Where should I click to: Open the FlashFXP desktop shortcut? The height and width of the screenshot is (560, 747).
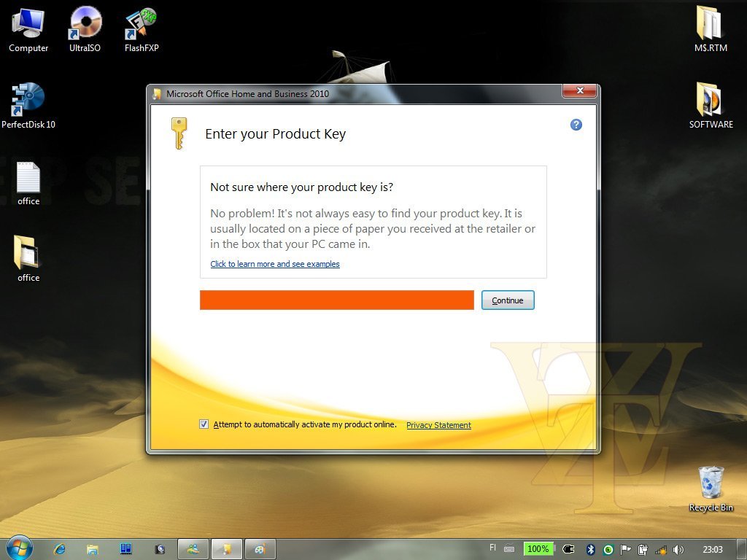tap(141, 23)
